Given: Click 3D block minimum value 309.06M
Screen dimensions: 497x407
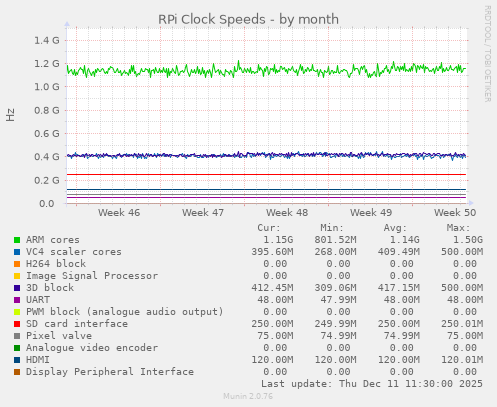Looking at the screenshot, I should (335, 288).
